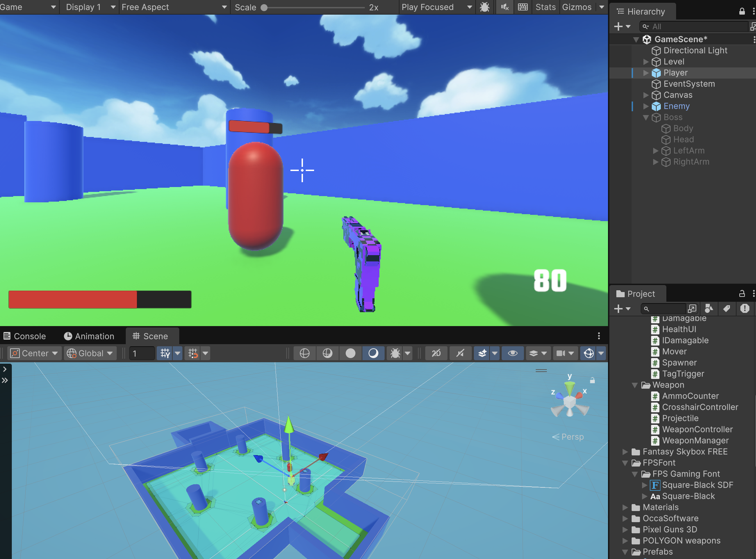Click the Game view Scale slider handle
756x559 pixels.
pos(264,7)
